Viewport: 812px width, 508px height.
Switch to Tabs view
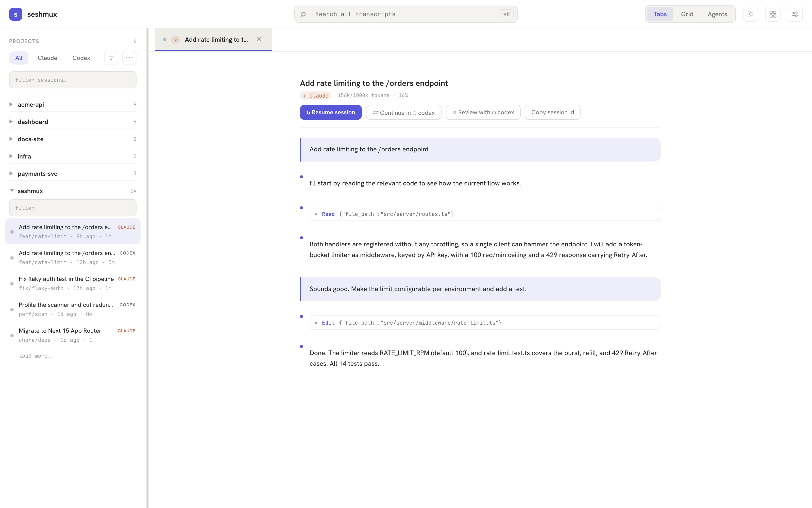pyautogui.click(x=660, y=14)
